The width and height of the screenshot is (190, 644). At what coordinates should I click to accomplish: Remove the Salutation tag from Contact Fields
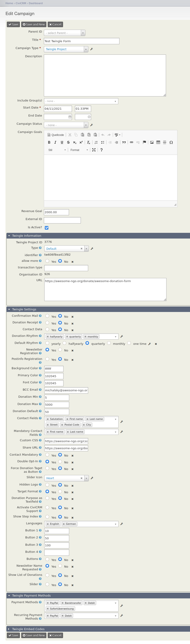(48, 419)
